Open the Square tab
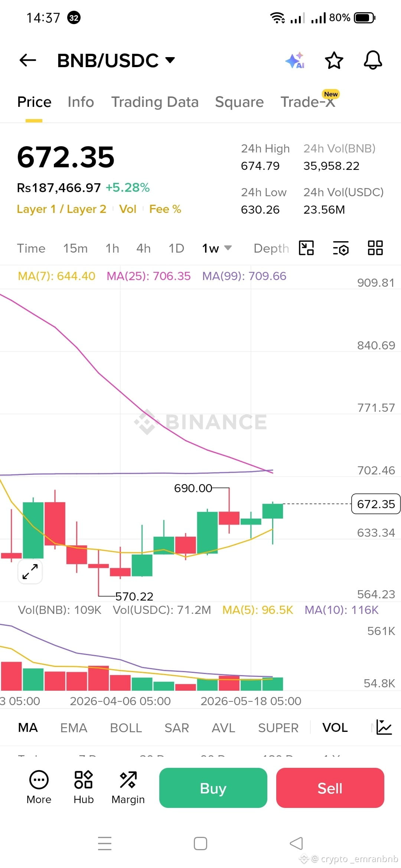The image size is (401, 868). (x=239, y=102)
